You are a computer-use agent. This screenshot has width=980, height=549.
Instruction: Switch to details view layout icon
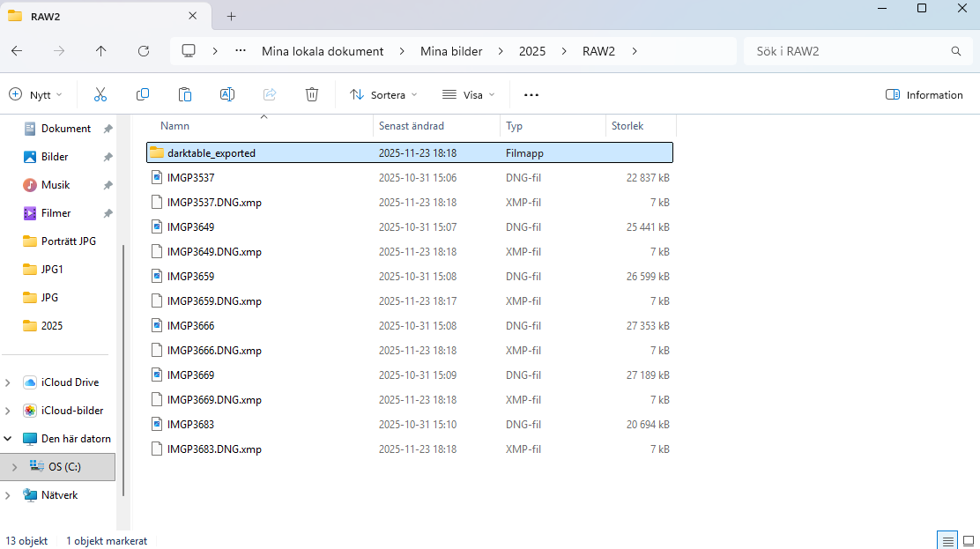[x=947, y=540]
